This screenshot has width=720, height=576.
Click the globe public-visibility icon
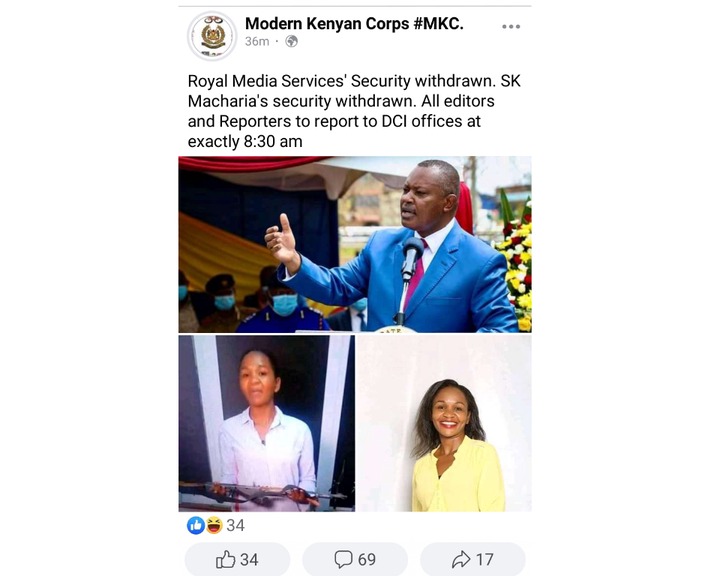[292, 42]
